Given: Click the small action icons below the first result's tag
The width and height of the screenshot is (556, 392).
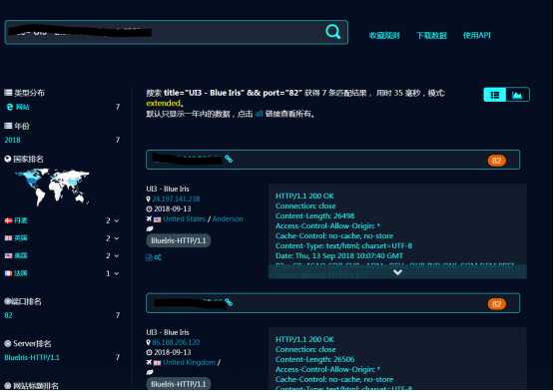Looking at the screenshot, I should point(154,257).
